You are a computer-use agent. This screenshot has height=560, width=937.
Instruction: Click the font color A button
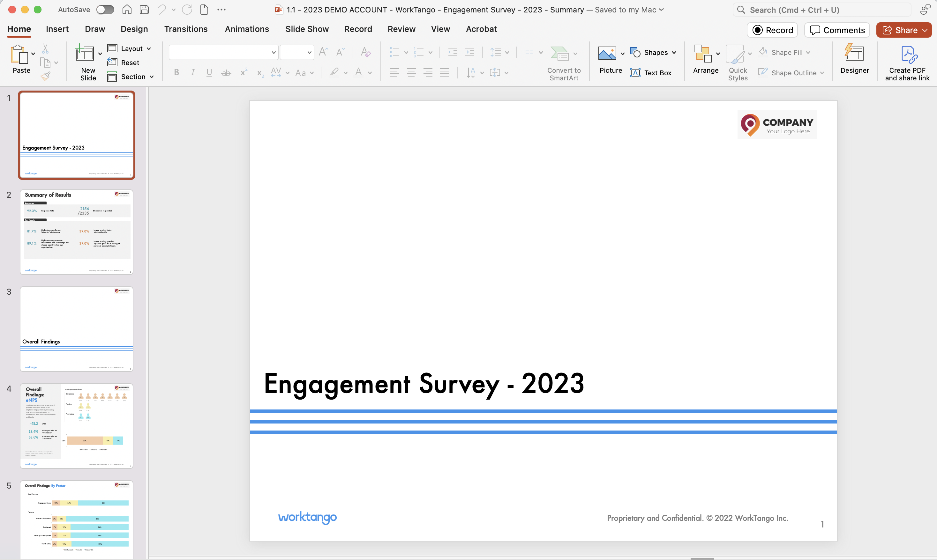(359, 72)
